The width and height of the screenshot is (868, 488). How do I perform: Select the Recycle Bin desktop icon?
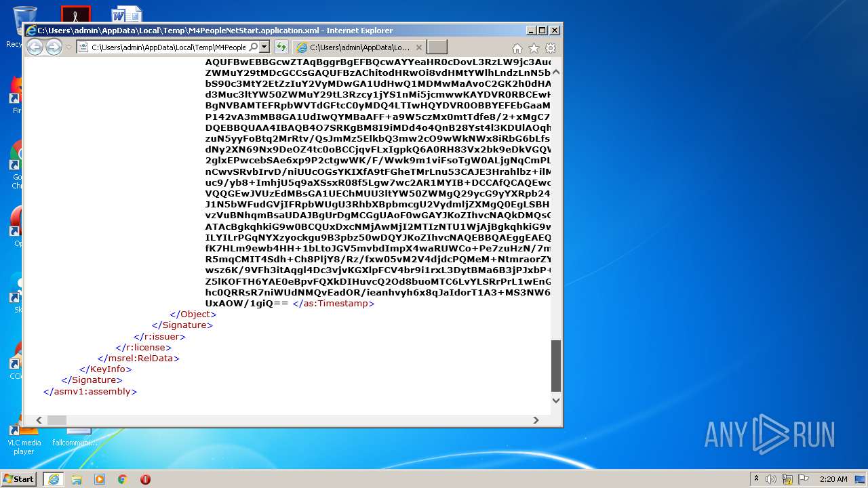(25, 20)
